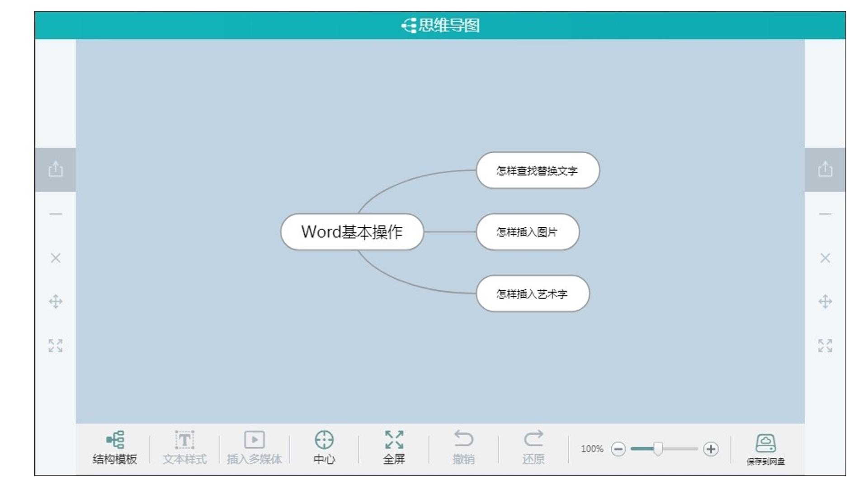Save using 保存到网盘 icon
Viewport: 868px width, 488px height.
(x=765, y=443)
